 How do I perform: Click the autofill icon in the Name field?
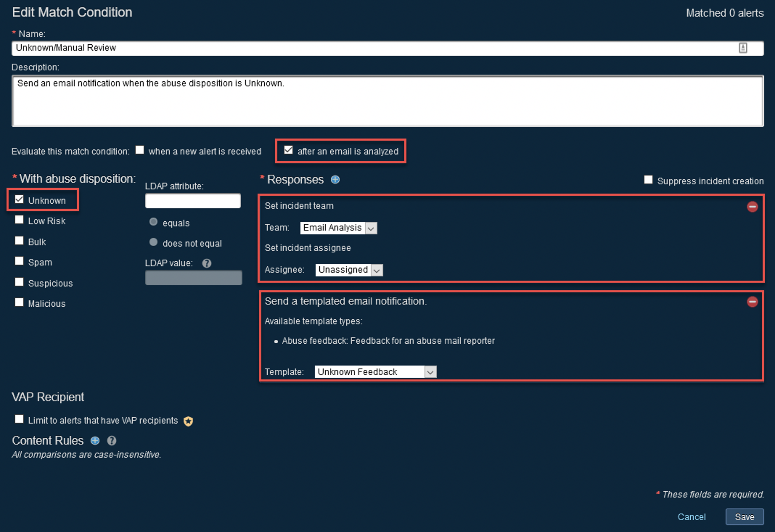point(743,48)
